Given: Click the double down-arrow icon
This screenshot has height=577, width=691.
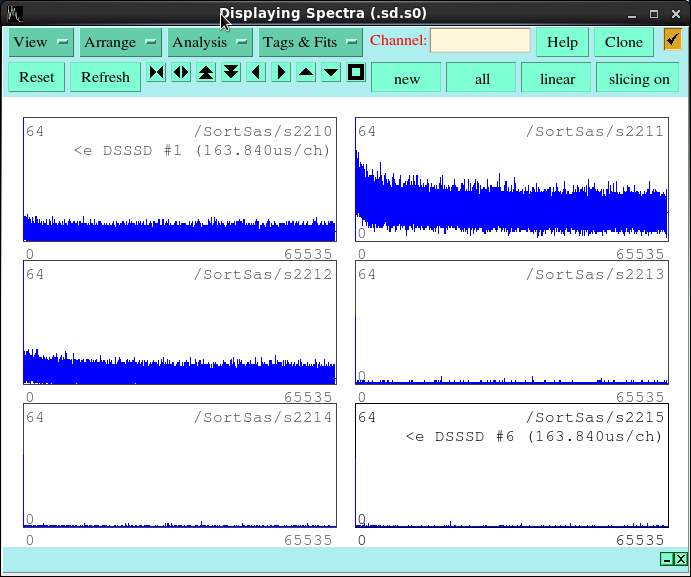Looking at the screenshot, I should (x=231, y=73).
